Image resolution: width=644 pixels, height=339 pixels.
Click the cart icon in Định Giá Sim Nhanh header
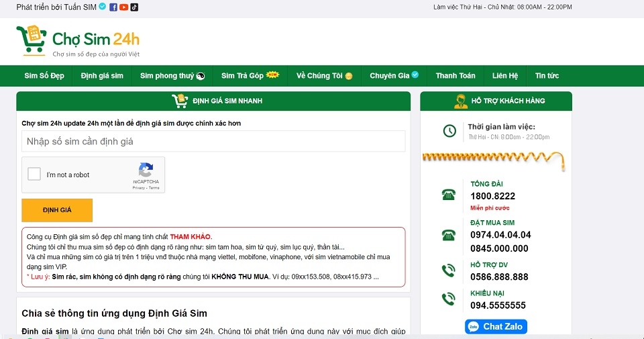pyautogui.click(x=180, y=101)
